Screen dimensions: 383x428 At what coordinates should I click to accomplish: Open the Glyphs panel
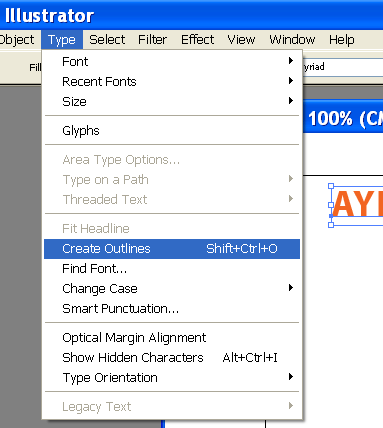(x=172, y=130)
